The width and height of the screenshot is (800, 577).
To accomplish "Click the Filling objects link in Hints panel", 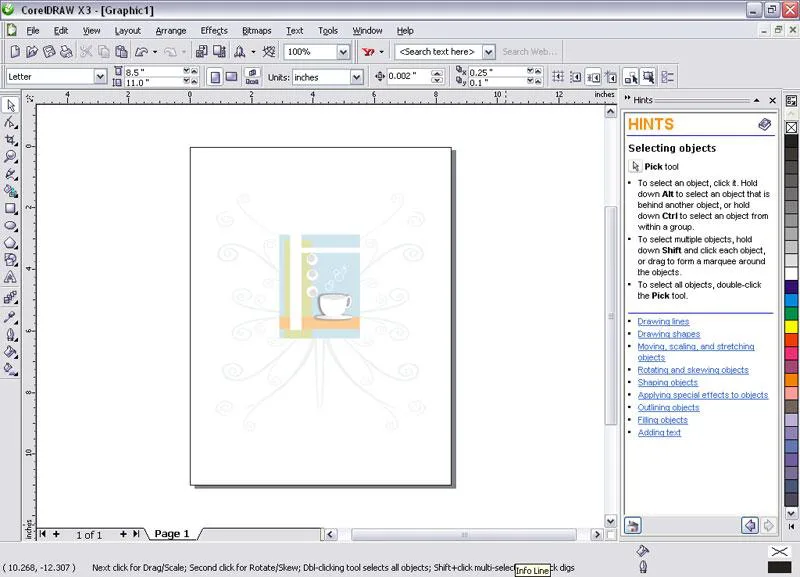I will tap(662, 420).
